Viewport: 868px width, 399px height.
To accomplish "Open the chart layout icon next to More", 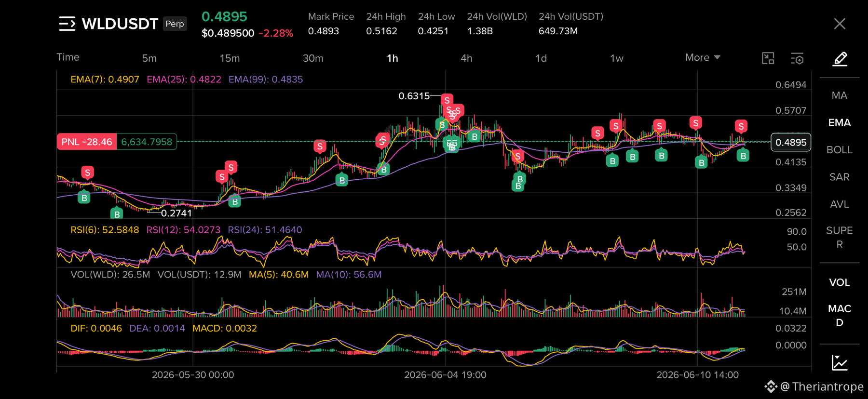I will click(x=768, y=59).
